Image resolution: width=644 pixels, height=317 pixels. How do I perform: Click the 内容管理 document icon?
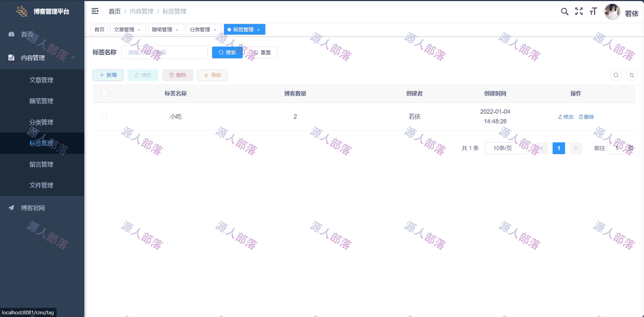coord(11,58)
